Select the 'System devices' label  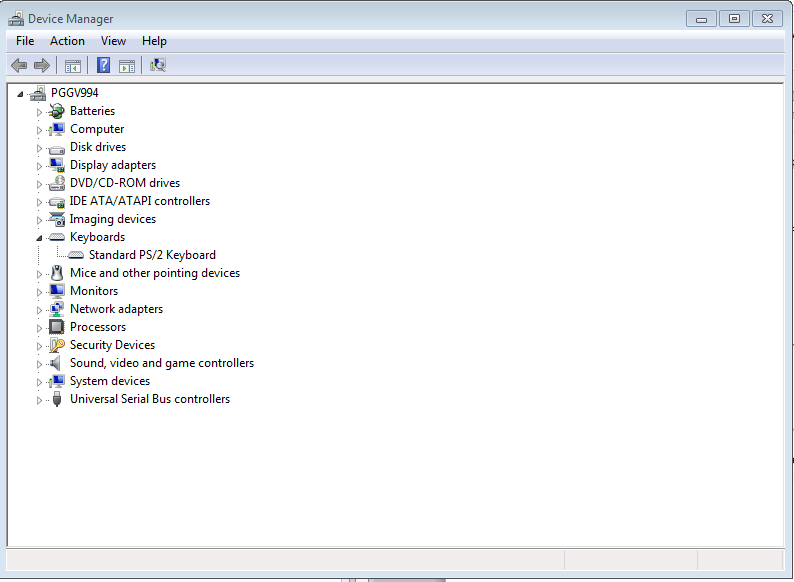[110, 381]
